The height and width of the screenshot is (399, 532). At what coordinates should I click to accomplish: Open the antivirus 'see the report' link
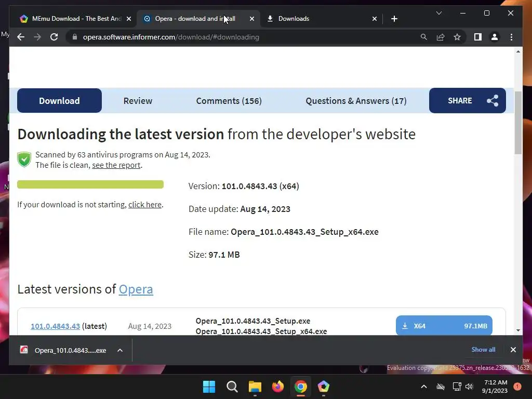pyautogui.click(x=116, y=165)
